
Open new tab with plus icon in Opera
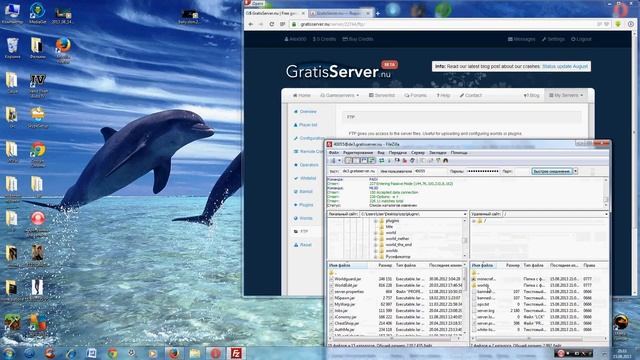click(x=378, y=13)
